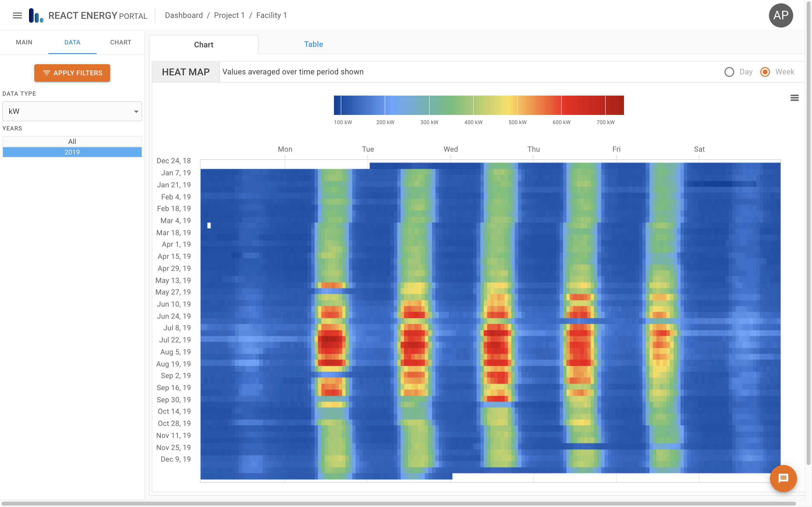Viewport: 812px width, 507px height.
Task: Open the chart export context menu
Action: (795, 98)
